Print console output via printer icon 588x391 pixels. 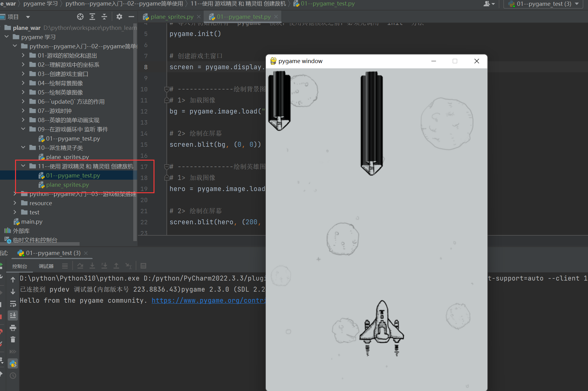13,328
